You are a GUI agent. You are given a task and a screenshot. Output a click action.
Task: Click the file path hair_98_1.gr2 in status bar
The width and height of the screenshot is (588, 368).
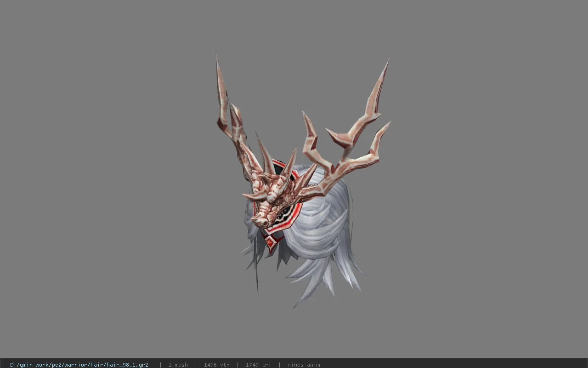79,365
